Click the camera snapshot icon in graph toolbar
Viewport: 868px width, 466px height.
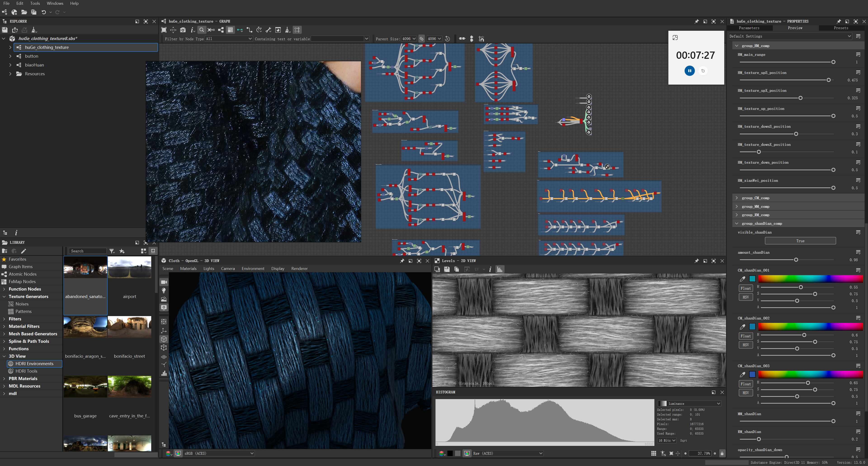point(183,30)
